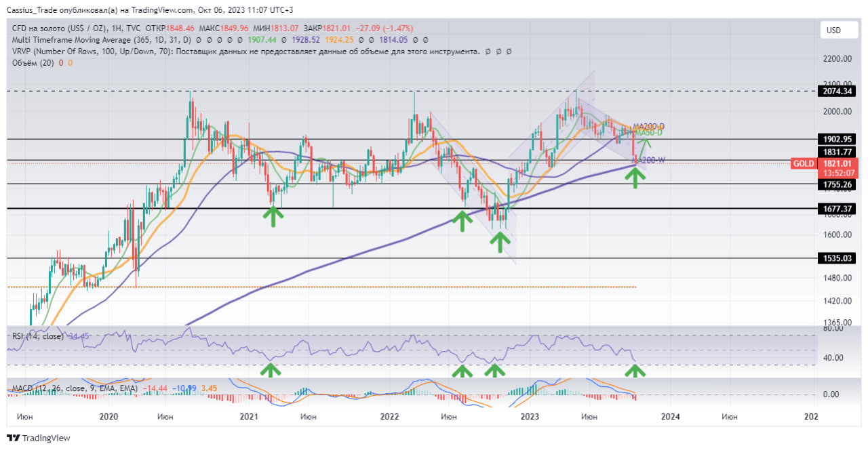
Task: Click the rightmost green arrow in the RSI pane
Action: [x=635, y=370]
